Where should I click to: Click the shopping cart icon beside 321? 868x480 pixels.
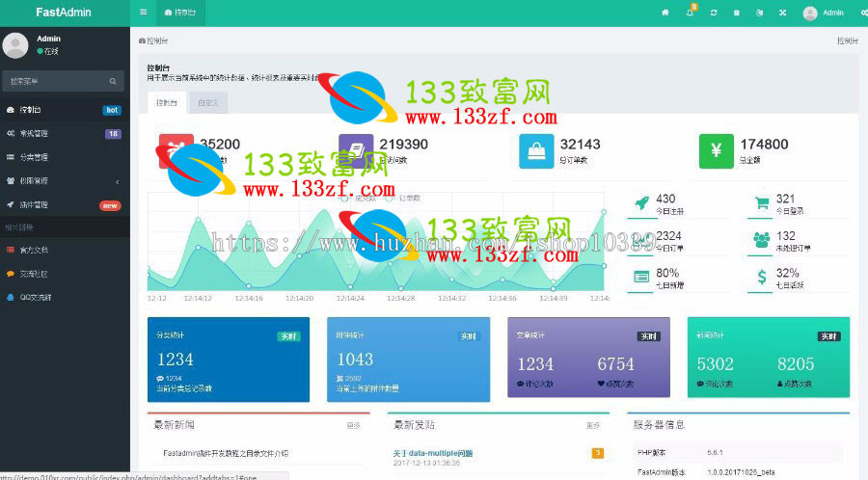[x=762, y=203]
